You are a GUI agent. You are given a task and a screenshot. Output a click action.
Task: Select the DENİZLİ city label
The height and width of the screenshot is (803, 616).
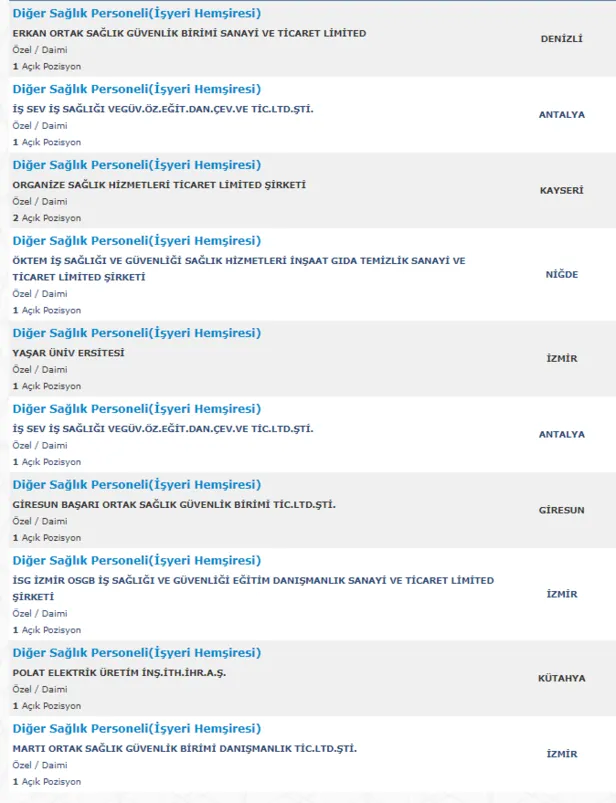tap(561, 39)
